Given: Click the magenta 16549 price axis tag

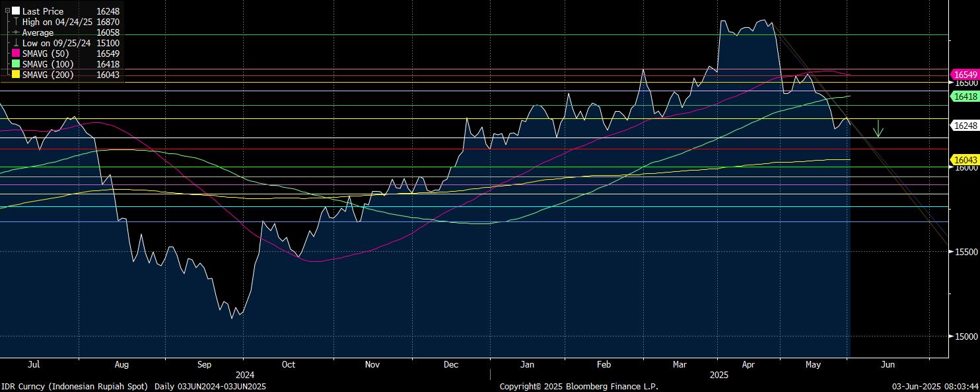Looking at the screenshot, I should (x=965, y=75).
